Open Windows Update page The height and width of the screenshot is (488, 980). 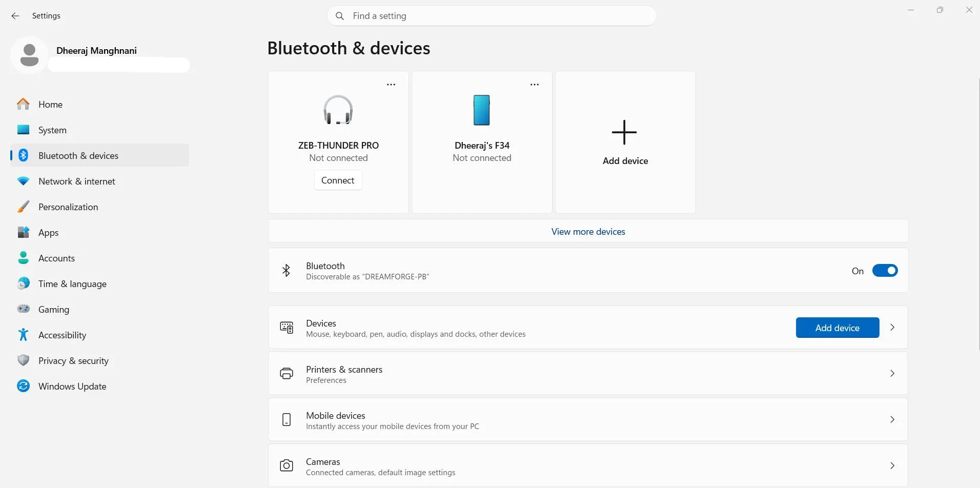pyautogui.click(x=99, y=386)
